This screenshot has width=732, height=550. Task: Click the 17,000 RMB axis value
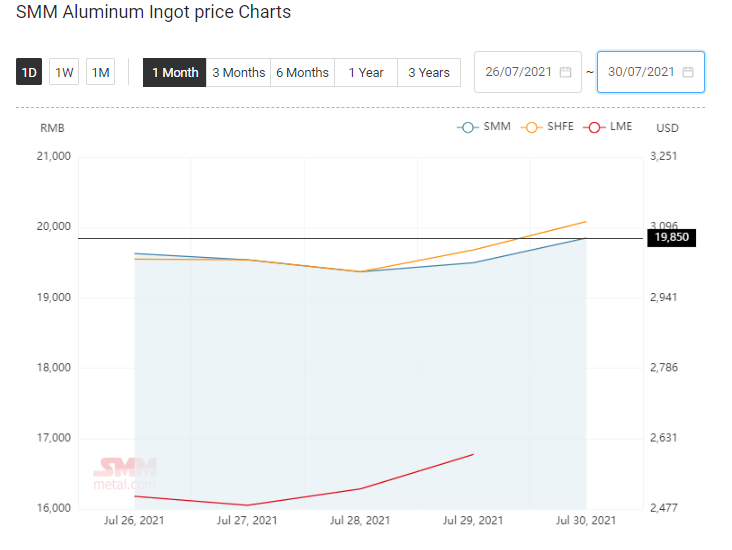[x=54, y=438]
